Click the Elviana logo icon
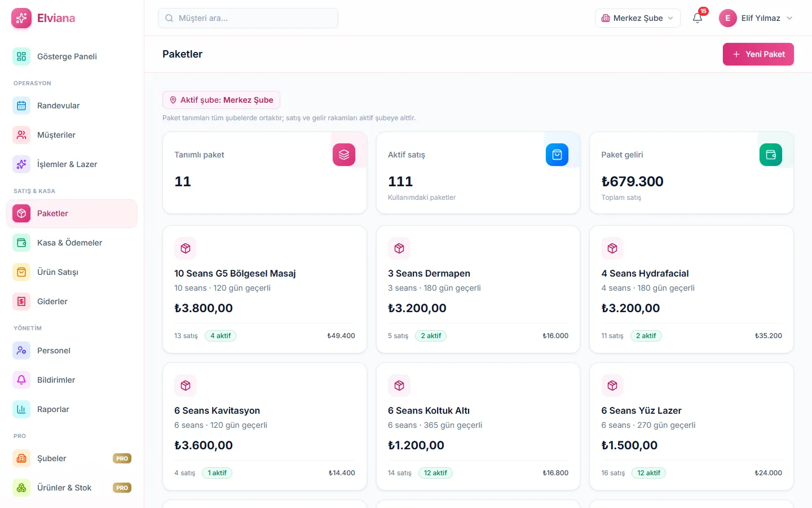812x508 pixels. click(21, 18)
